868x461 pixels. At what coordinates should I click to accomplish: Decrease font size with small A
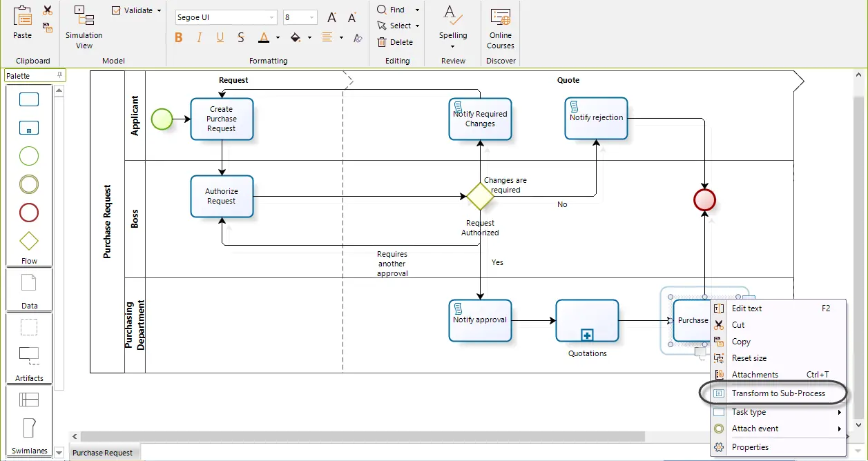click(352, 17)
